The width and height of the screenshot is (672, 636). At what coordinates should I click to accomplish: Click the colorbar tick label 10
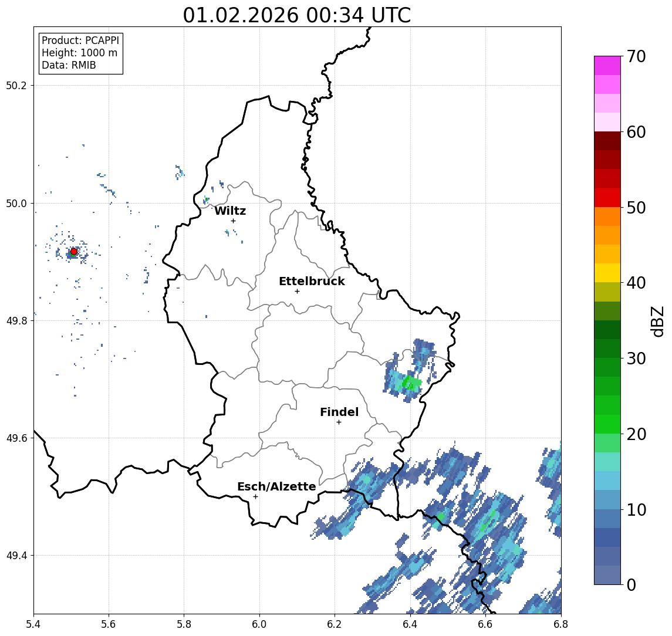coord(636,510)
